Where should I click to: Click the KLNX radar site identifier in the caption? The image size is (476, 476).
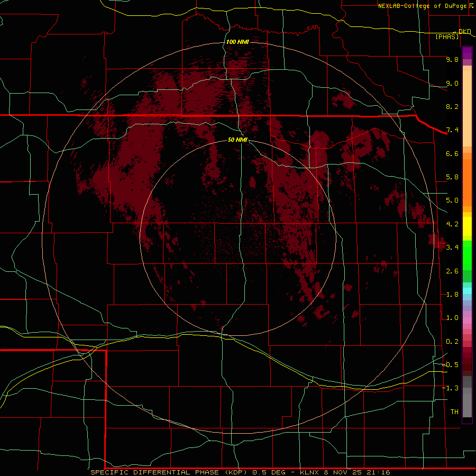click(309, 472)
